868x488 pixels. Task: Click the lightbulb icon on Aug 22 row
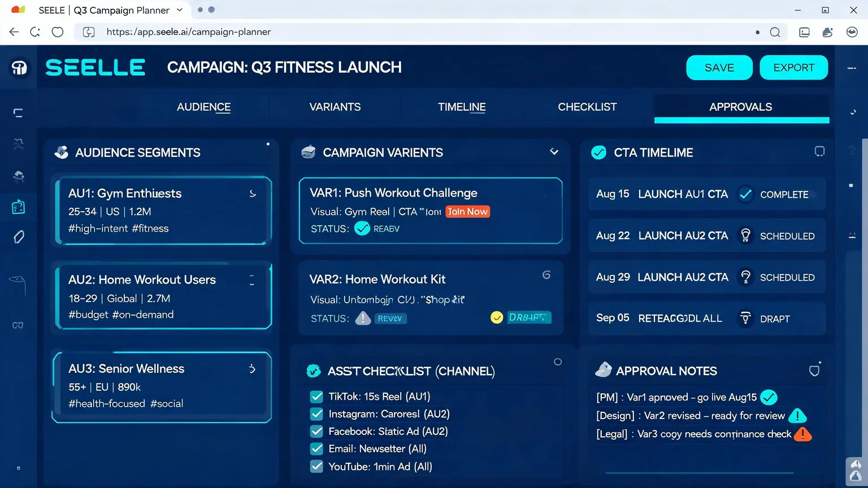click(x=745, y=236)
